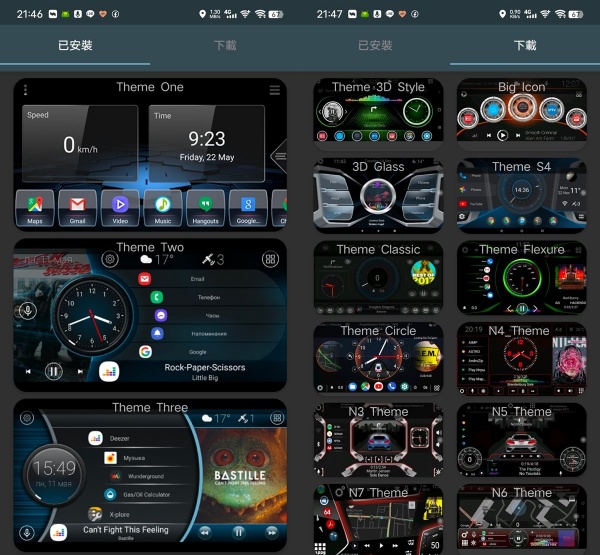Open the dimmed 下載 tab on 21:46 screen
The image size is (600, 555).
click(x=225, y=45)
